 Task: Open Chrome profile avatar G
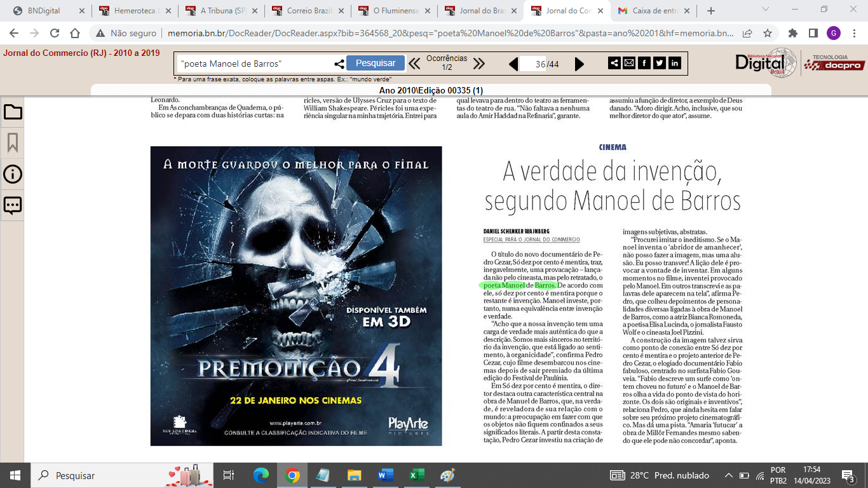tap(834, 33)
